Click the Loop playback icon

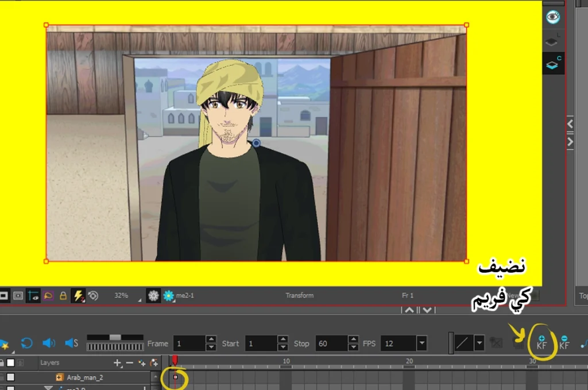tap(26, 343)
